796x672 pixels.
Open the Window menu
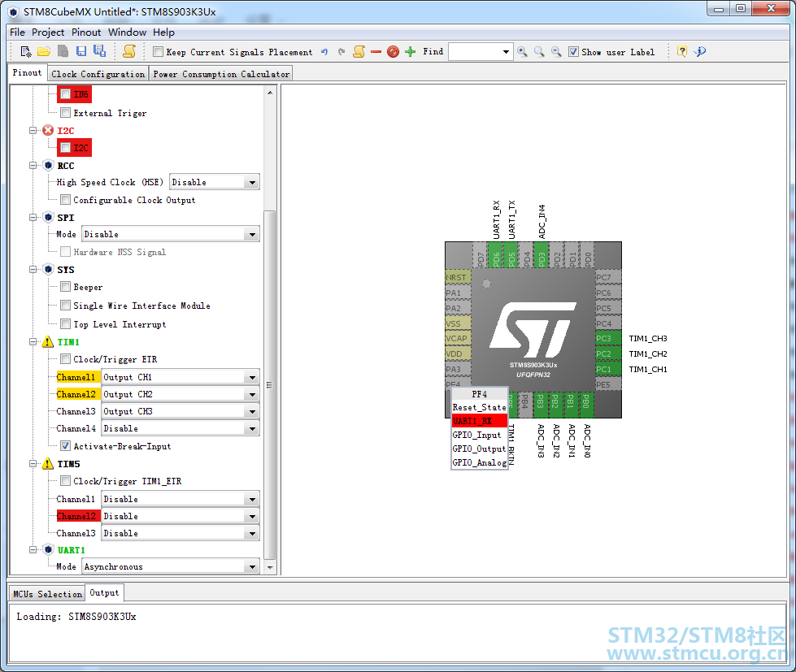coord(127,32)
